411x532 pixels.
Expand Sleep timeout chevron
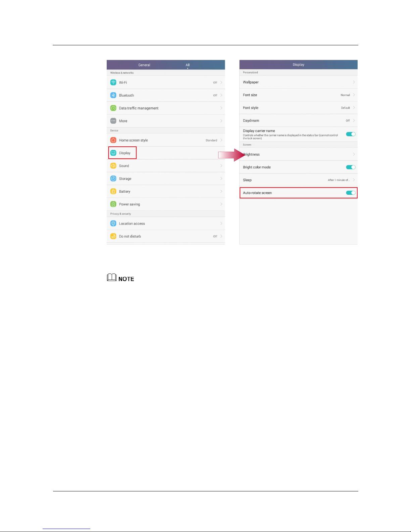coord(354,180)
